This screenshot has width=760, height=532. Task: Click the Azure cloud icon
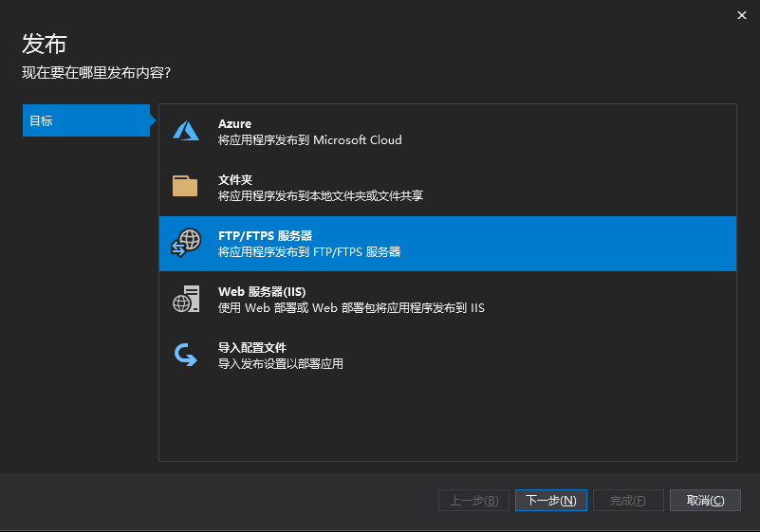click(x=186, y=131)
